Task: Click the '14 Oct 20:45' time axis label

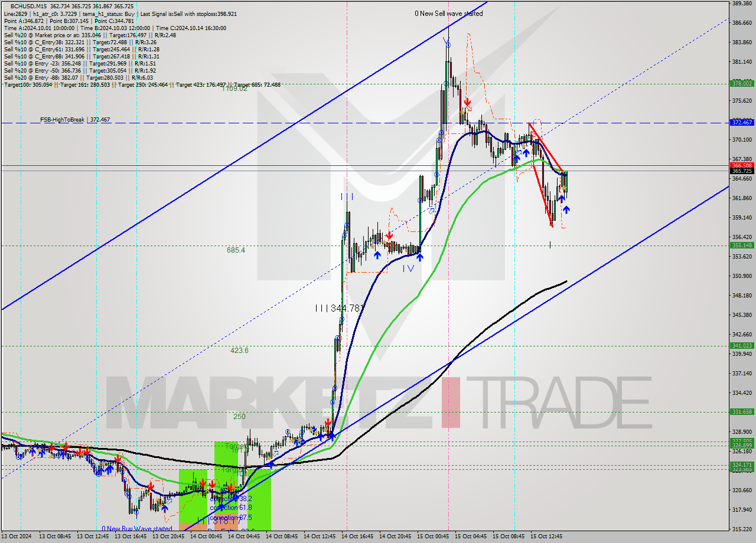Action: pyautogui.click(x=396, y=537)
